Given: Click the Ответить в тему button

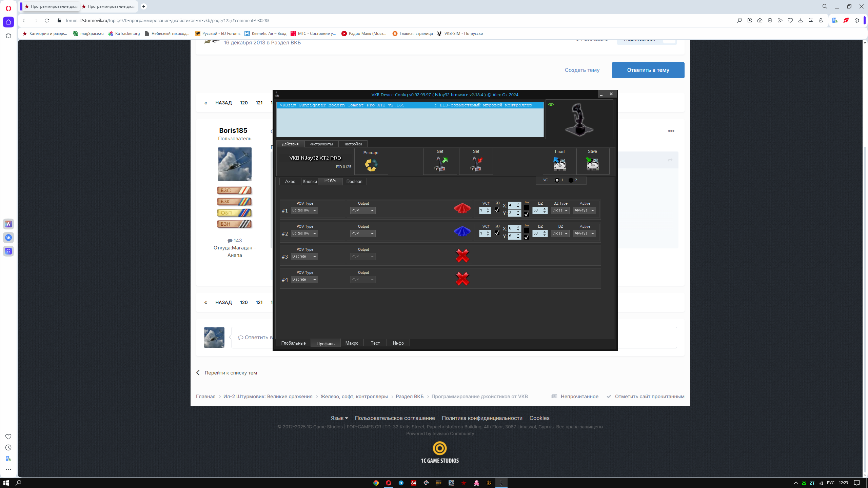Looking at the screenshot, I should click(x=648, y=70).
